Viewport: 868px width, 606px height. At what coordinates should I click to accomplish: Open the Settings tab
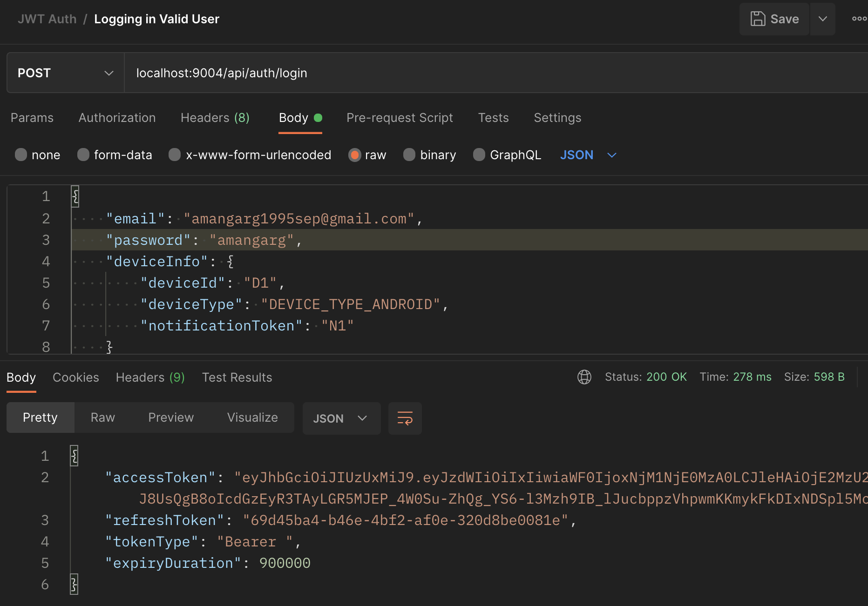(557, 118)
